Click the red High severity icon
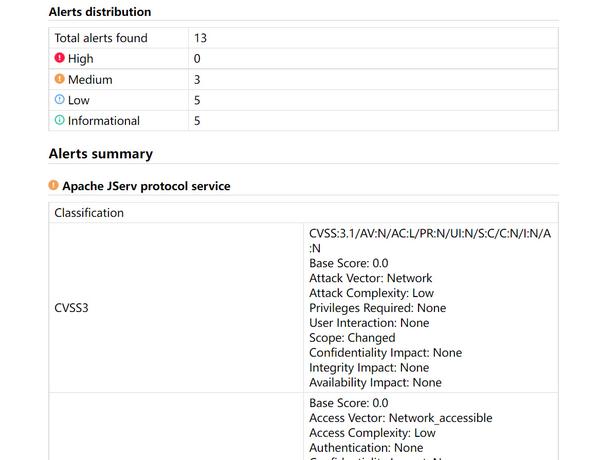This screenshot has height=460, width=600. click(x=59, y=59)
